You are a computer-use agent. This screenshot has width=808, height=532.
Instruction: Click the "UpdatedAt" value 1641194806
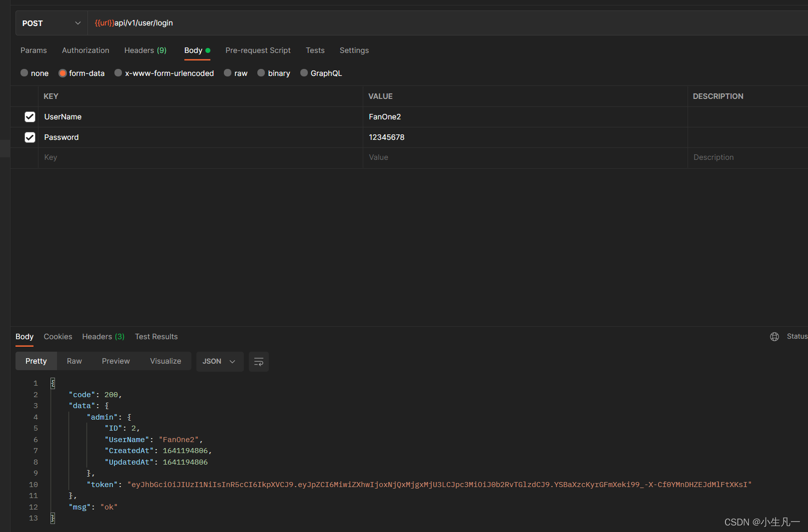tap(185, 463)
